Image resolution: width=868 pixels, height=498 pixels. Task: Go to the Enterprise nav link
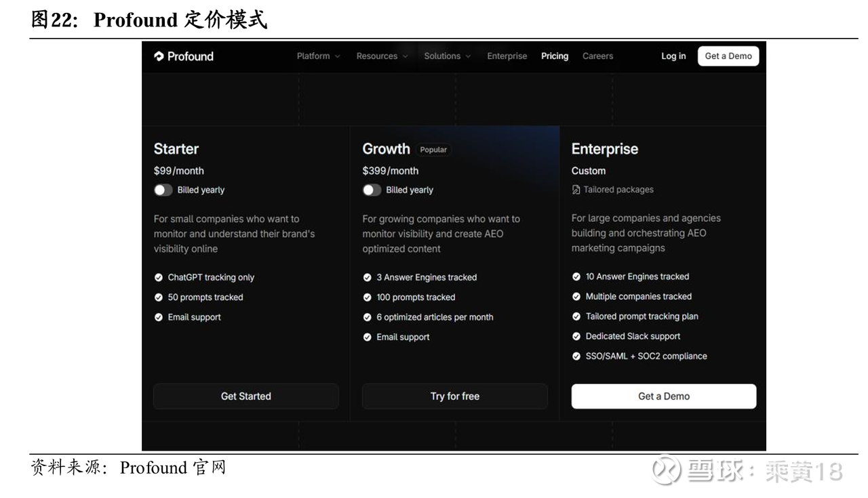[507, 56]
